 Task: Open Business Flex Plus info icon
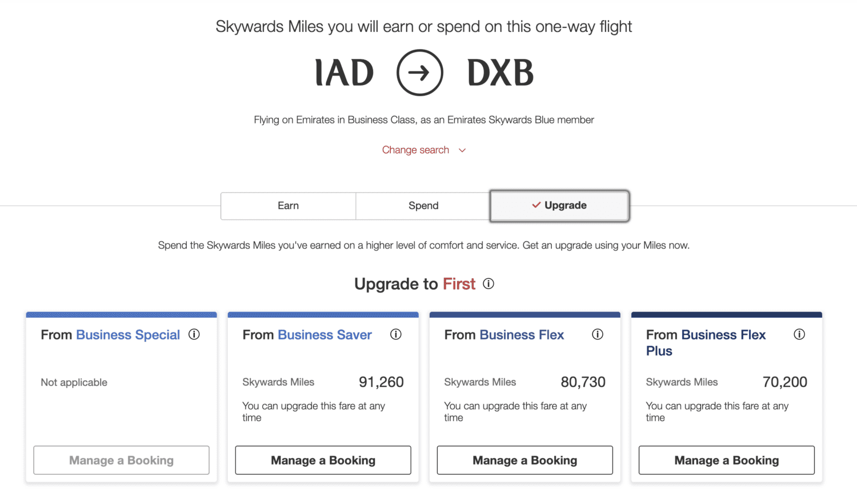tap(799, 334)
